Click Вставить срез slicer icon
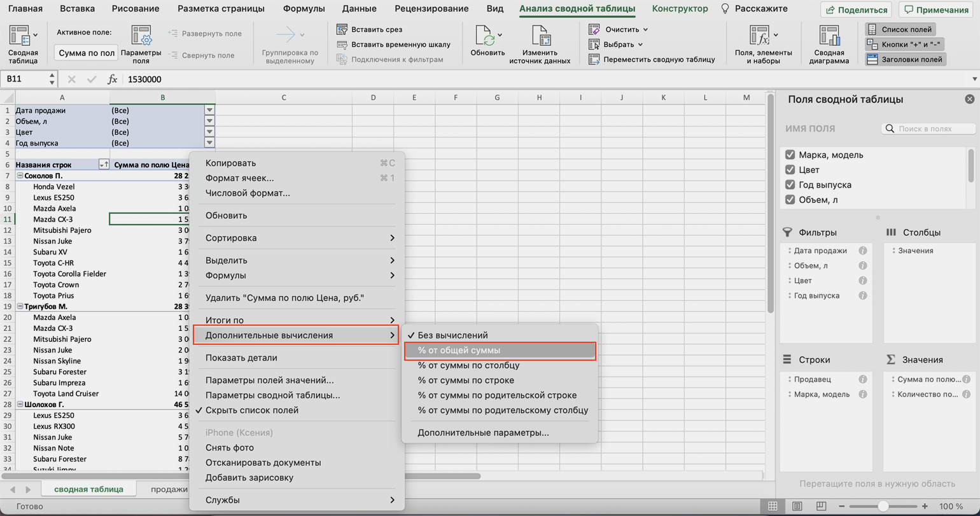 click(x=342, y=30)
